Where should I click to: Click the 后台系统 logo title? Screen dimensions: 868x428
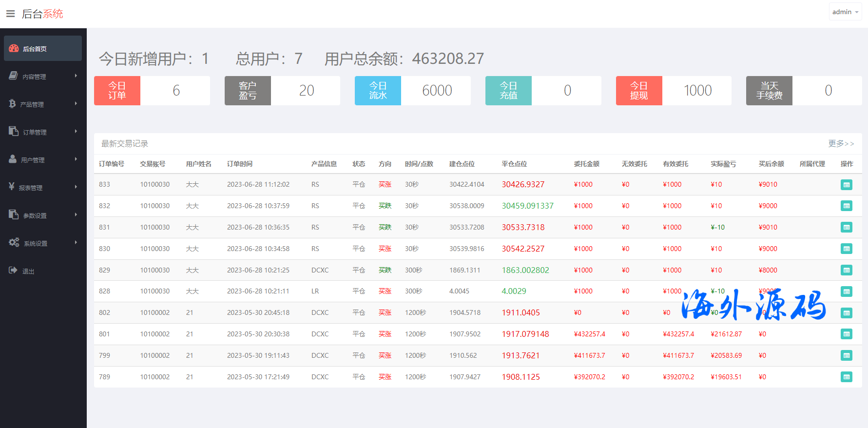[x=42, y=14]
